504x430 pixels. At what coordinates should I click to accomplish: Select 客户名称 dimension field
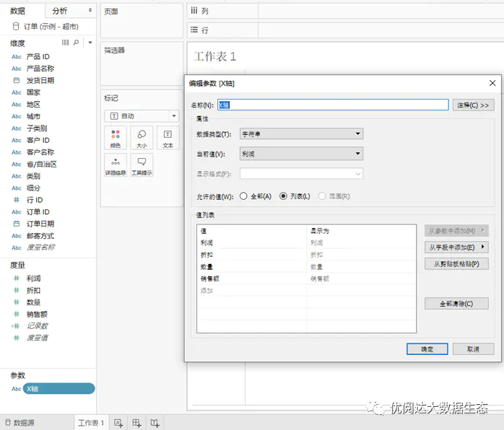point(40,152)
